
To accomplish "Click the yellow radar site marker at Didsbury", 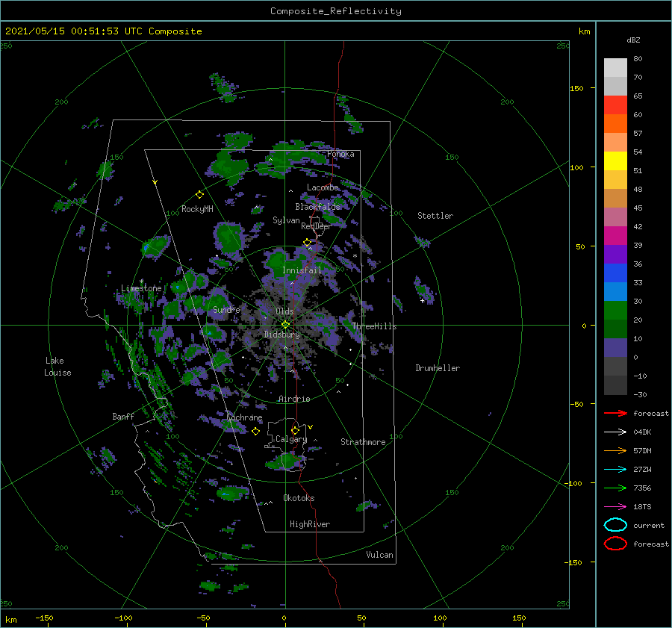I will tap(285, 325).
